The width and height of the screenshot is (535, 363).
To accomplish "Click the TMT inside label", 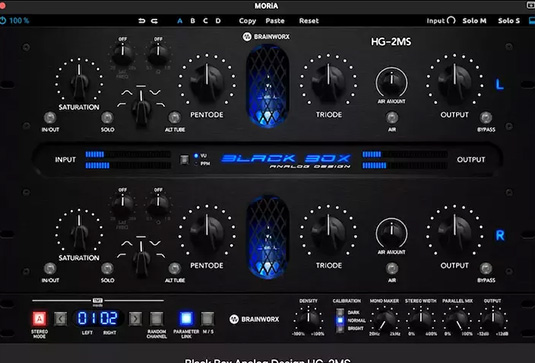I will pyautogui.click(x=98, y=302).
